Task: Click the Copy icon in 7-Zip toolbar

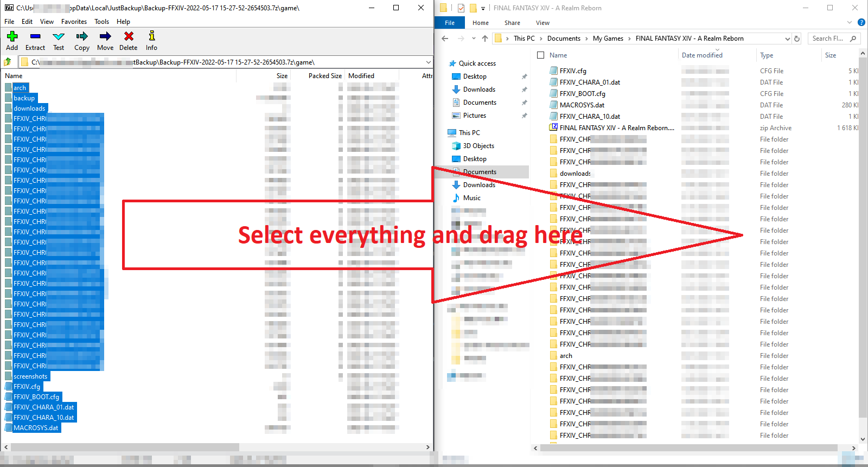Action: [x=82, y=36]
